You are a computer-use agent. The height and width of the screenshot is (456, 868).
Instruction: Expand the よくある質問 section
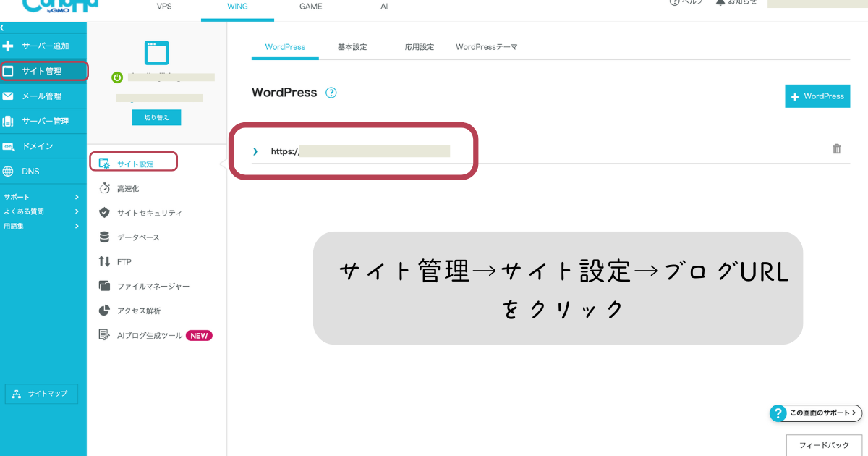41,211
